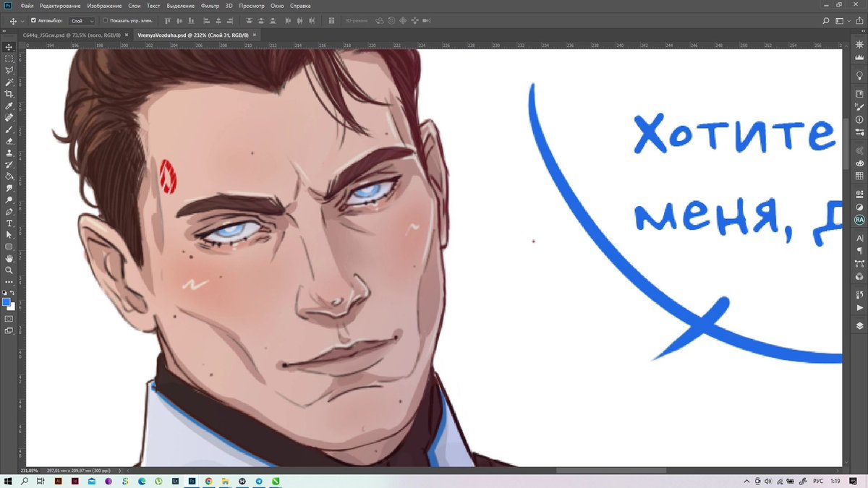Open the Фильтр menu
The image size is (868, 488).
coord(210,5)
